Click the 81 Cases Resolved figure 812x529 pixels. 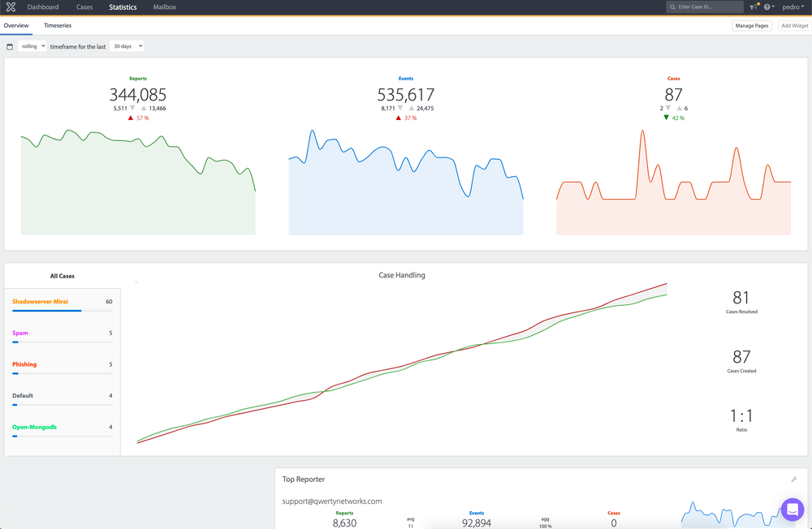[741, 298]
